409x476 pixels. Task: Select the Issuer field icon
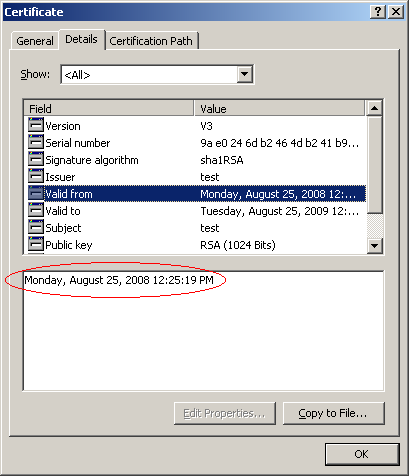click(x=36, y=176)
